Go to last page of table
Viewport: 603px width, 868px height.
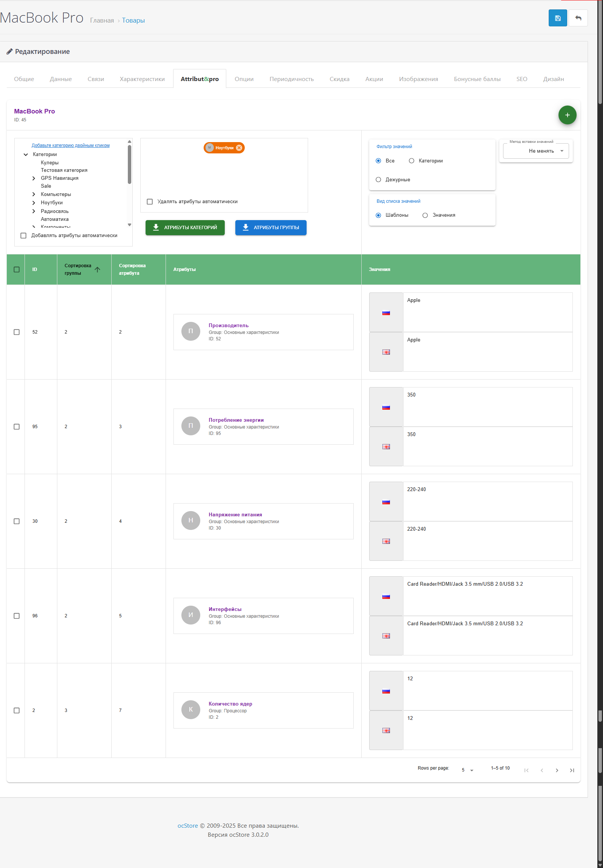[572, 770]
